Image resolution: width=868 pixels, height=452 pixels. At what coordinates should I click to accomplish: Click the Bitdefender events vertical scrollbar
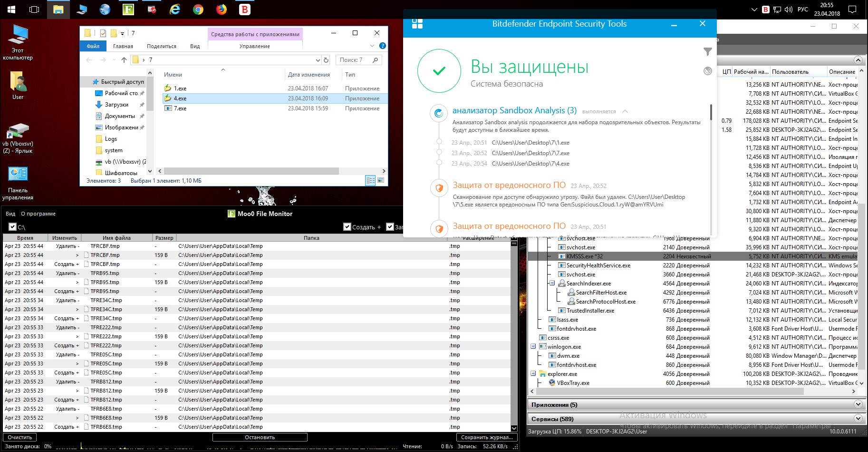(x=711, y=112)
